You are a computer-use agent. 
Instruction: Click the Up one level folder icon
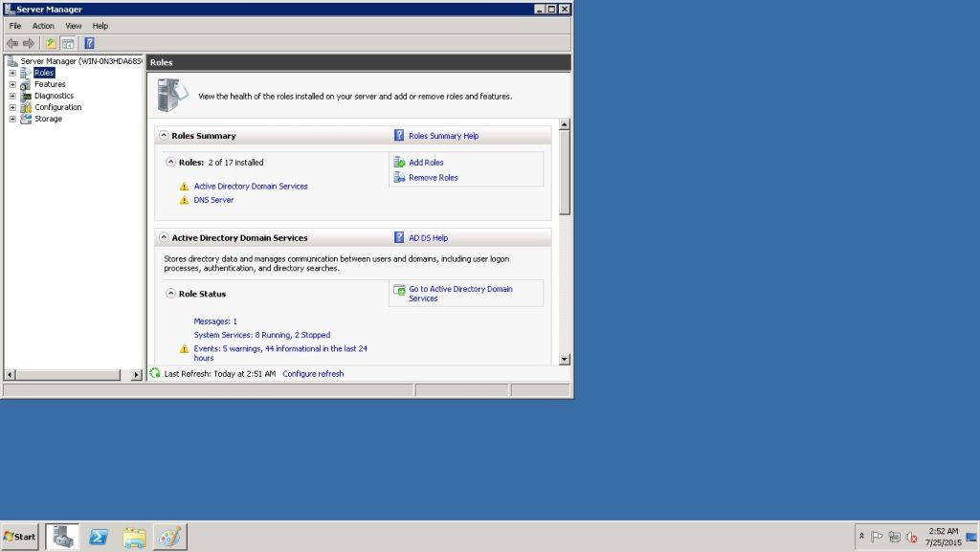coord(51,43)
